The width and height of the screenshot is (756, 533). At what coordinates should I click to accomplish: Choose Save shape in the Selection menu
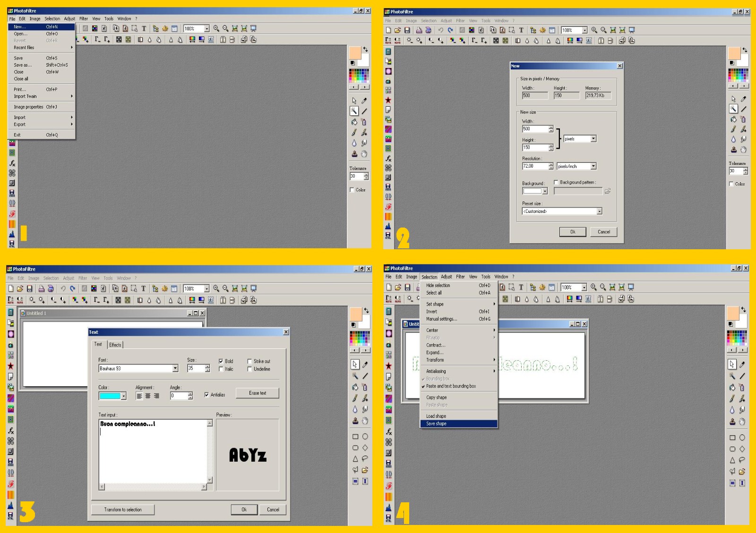click(x=436, y=424)
